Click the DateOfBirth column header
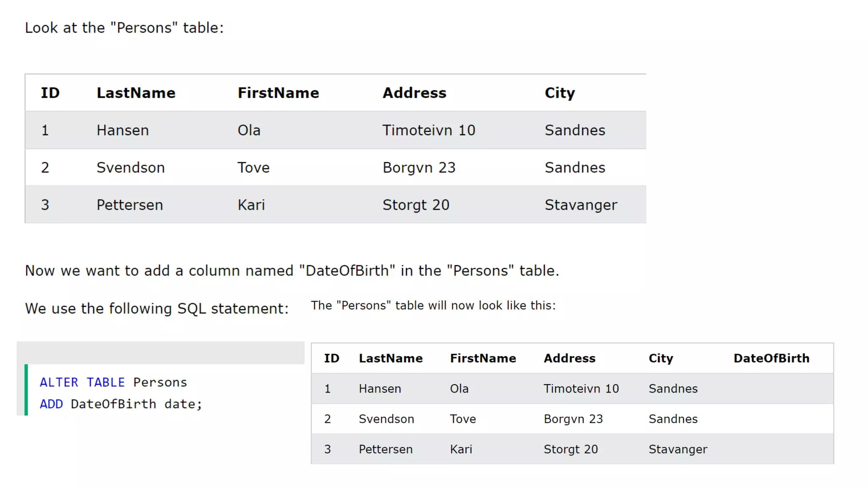The height and width of the screenshot is (488, 868). point(771,358)
